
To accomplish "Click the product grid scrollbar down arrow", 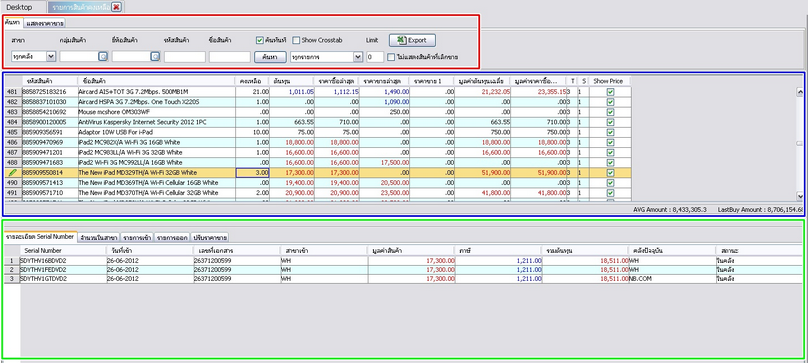I will click(x=800, y=195).
